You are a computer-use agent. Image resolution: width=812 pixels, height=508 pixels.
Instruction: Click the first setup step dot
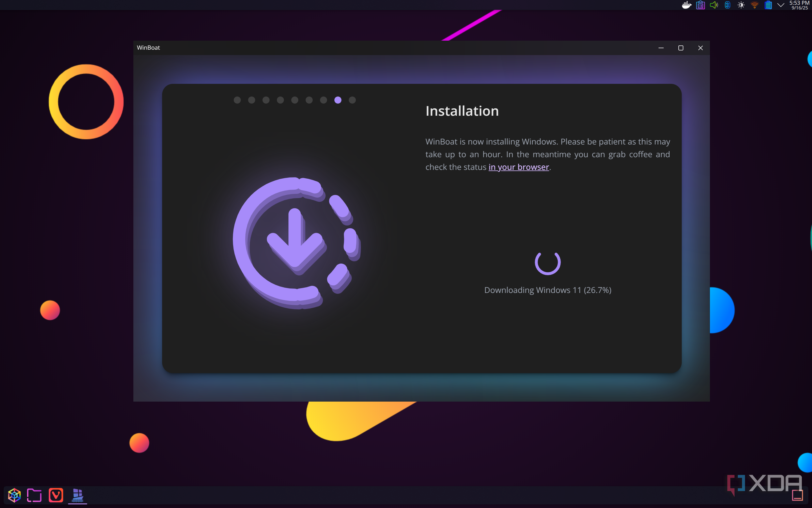[x=237, y=100]
